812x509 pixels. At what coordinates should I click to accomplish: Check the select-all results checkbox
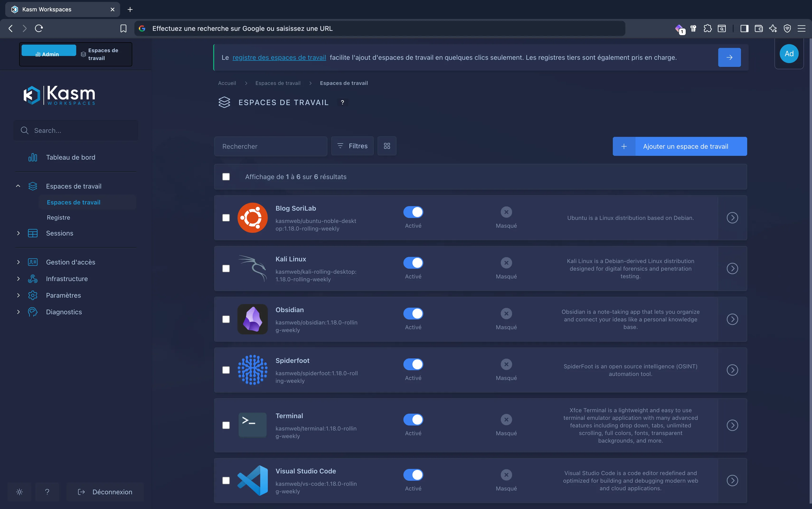pyautogui.click(x=225, y=176)
